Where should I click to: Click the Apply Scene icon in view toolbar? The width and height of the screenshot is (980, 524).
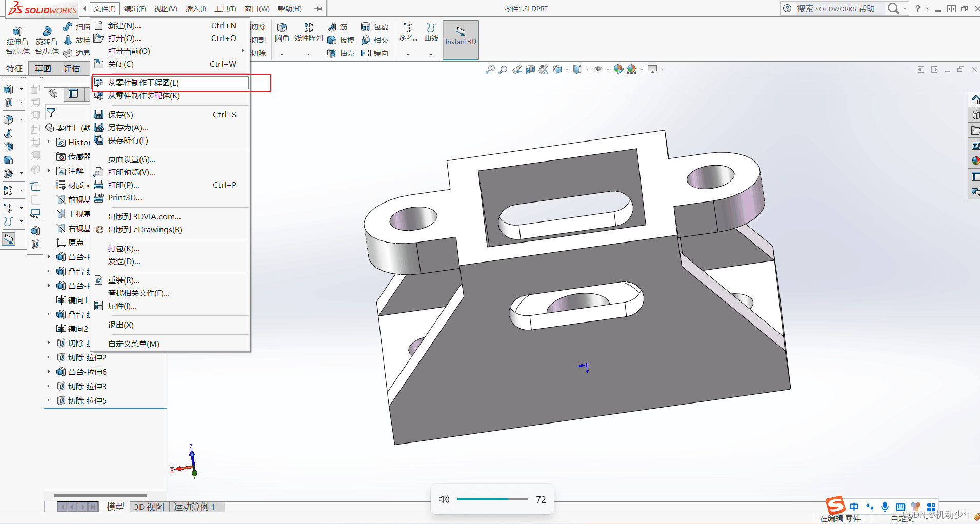[632, 69]
